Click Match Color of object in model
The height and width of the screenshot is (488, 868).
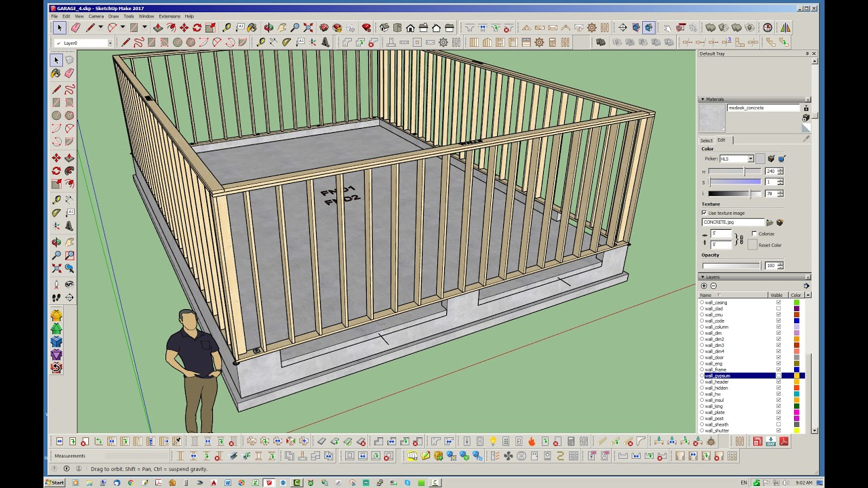[771, 159]
